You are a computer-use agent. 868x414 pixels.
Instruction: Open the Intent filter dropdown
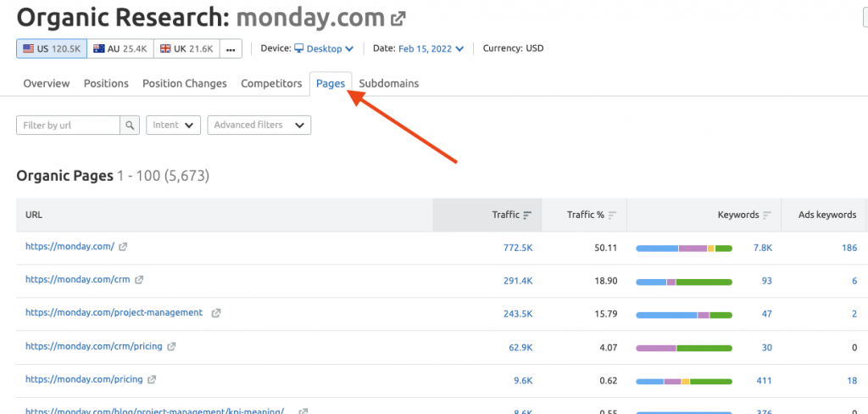pyautogui.click(x=173, y=126)
